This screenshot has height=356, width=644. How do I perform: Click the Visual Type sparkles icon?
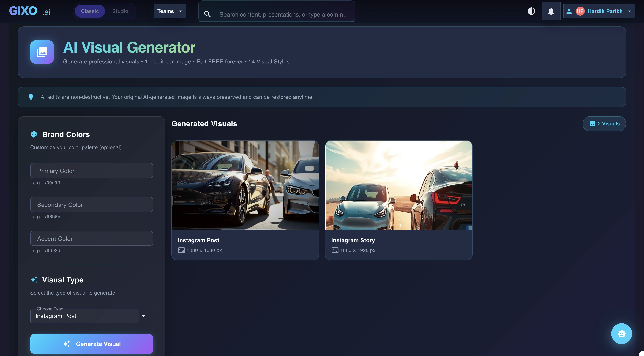[x=34, y=280]
